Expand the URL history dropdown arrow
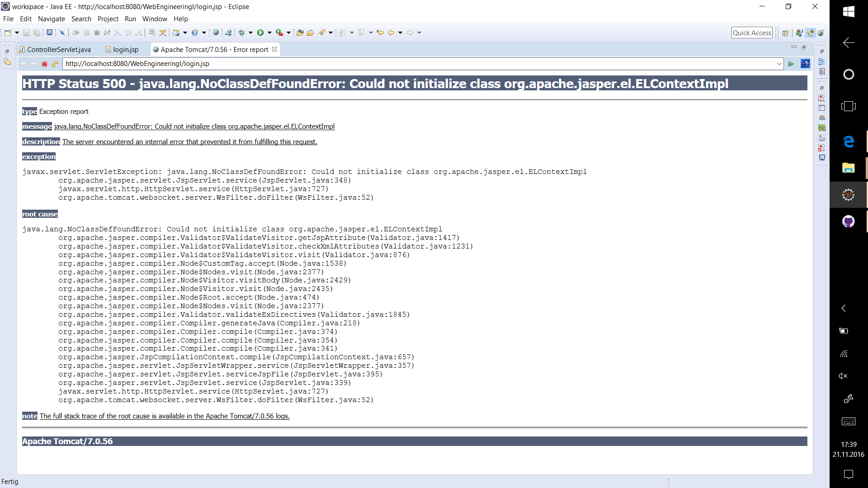Viewport: 868px width, 488px height. [779, 64]
